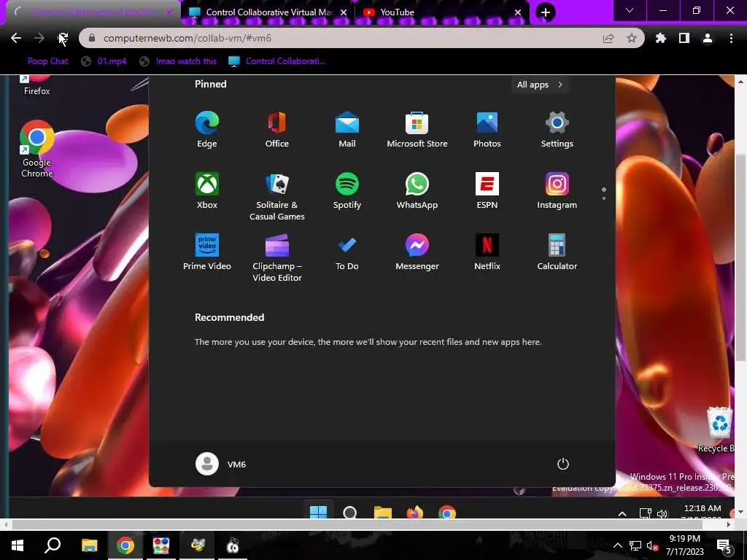The width and height of the screenshot is (747, 560).
Task: Launch the Xbox app
Action: [206, 190]
